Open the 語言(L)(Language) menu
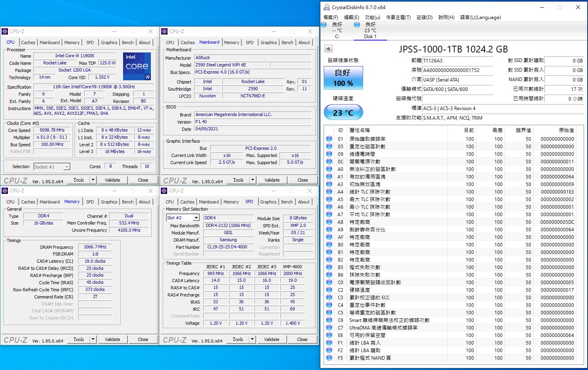Screen dimensions: 588x370 point(480,17)
